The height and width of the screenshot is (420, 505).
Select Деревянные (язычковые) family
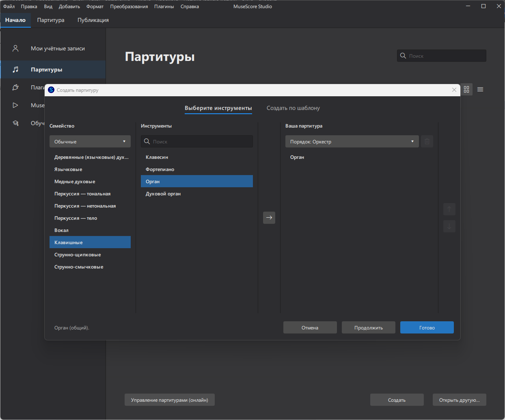pos(90,157)
